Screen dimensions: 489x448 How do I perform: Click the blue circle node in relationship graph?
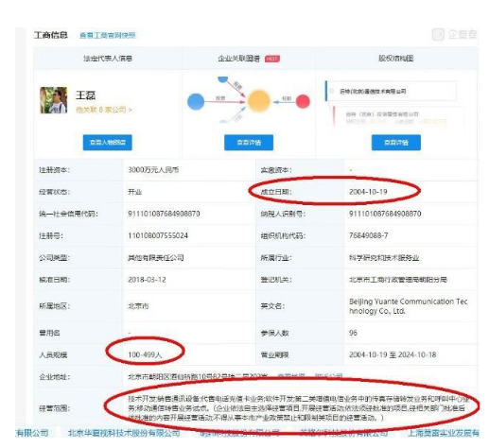(196, 102)
